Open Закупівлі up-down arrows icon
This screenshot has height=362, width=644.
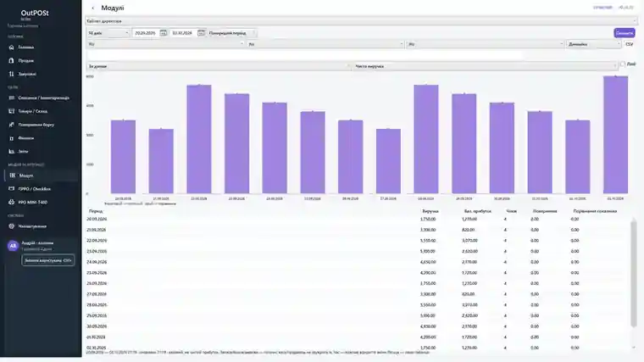pyautogui.click(x=12, y=74)
